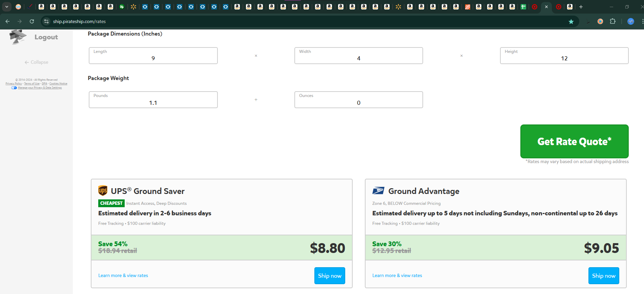The image size is (644, 294).
Task: Click the UPS shield logo
Action: [103, 191]
